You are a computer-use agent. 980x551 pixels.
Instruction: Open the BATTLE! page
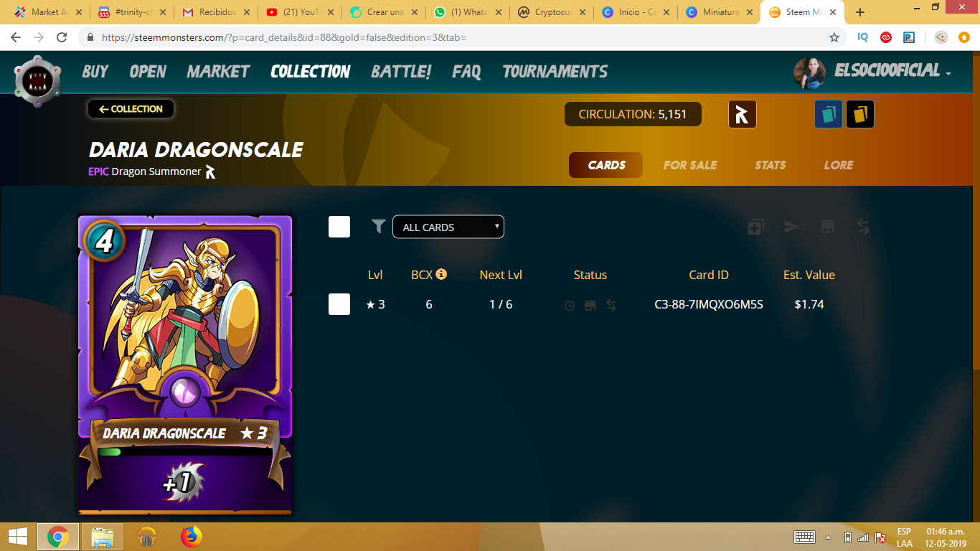[401, 71]
